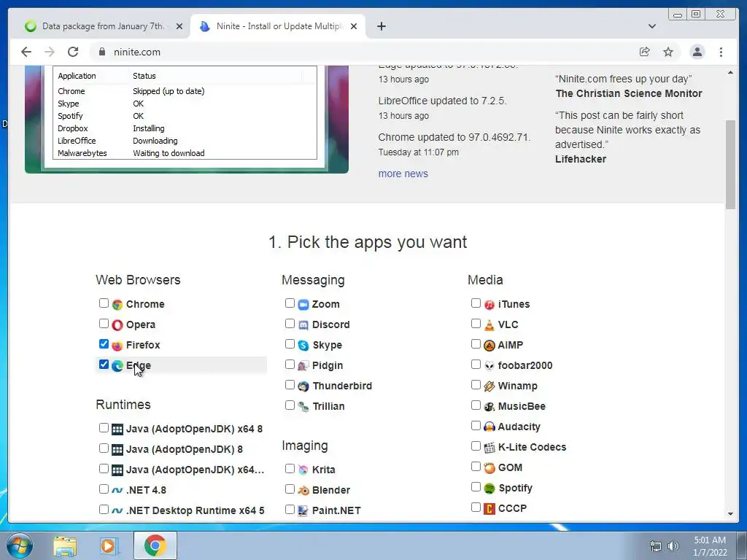Open Chrome's three-dot menu
This screenshot has height=560, width=747.
point(721,52)
